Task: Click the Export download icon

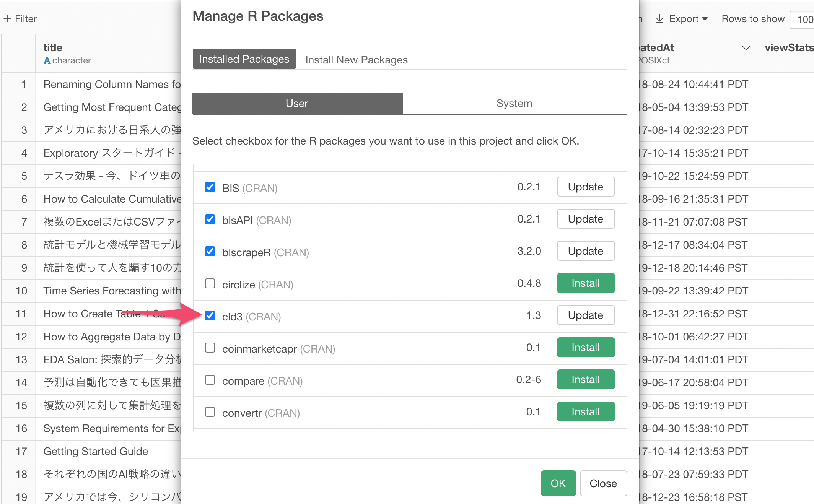Action: [x=659, y=19]
